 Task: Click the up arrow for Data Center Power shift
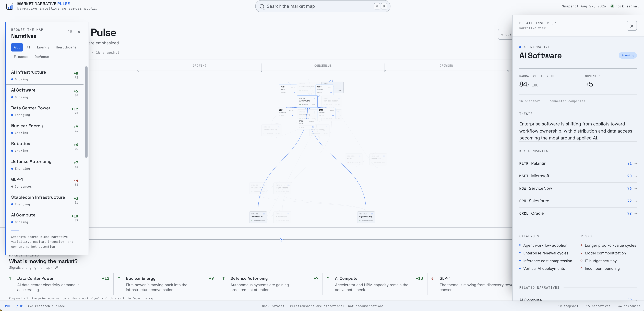click(x=10, y=278)
